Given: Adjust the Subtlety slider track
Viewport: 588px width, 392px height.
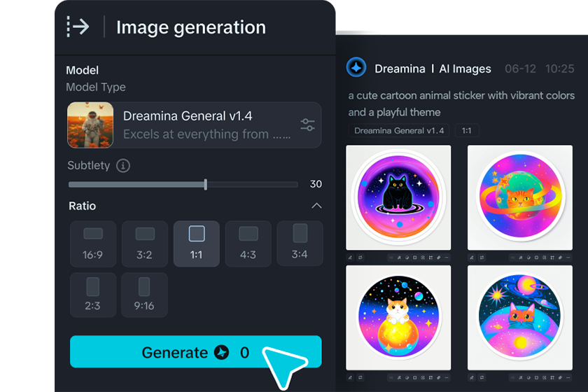Looking at the screenshot, I should point(183,184).
